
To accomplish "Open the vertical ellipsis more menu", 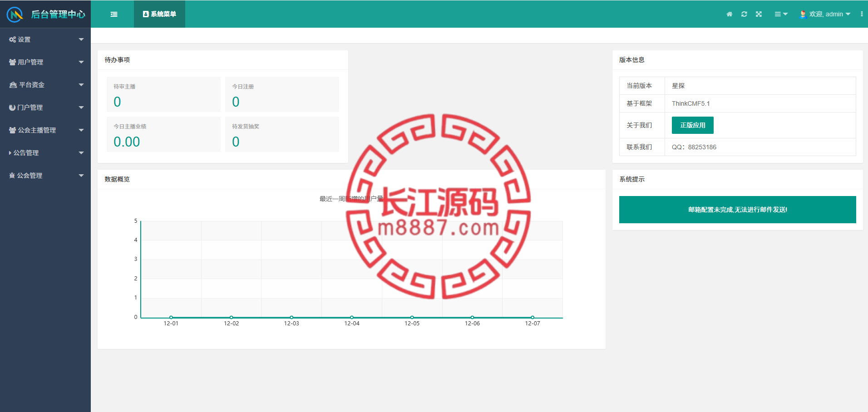I will click(x=862, y=14).
